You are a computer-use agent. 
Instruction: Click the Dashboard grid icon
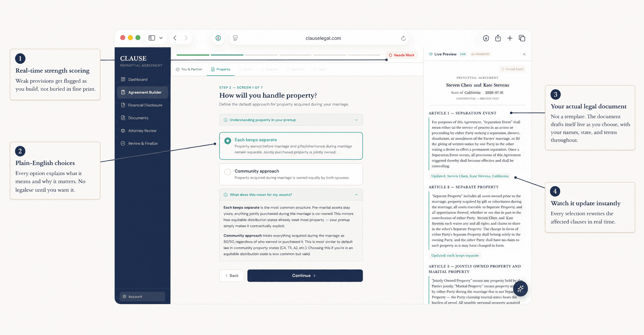(x=123, y=79)
